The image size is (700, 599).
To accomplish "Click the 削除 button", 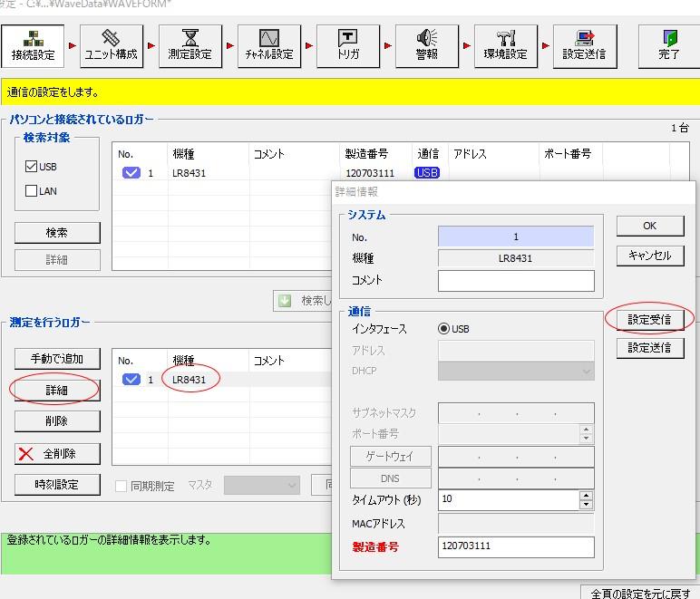I will [57, 421].
